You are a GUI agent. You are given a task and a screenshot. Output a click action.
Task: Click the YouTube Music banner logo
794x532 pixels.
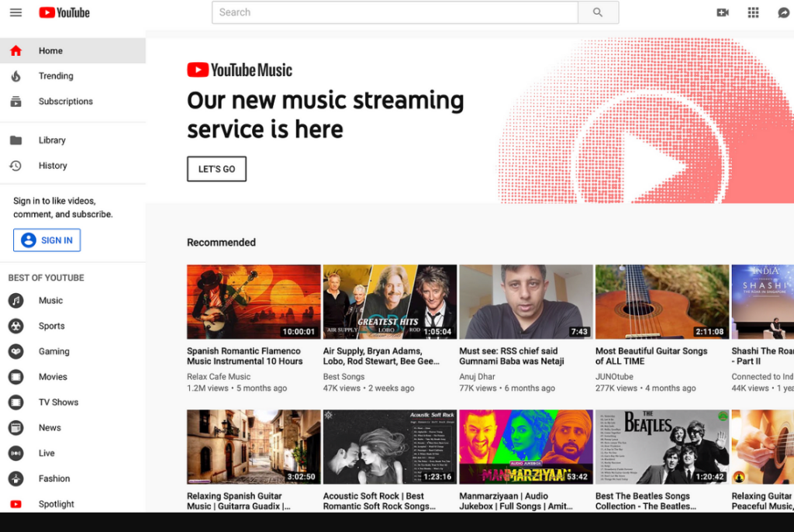click(x=240, y=70)
